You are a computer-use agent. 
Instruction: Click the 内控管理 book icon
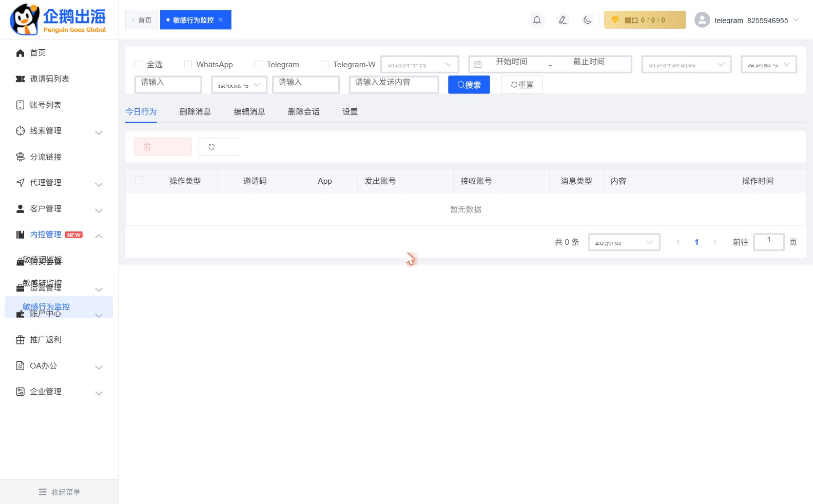pos(21,235)
